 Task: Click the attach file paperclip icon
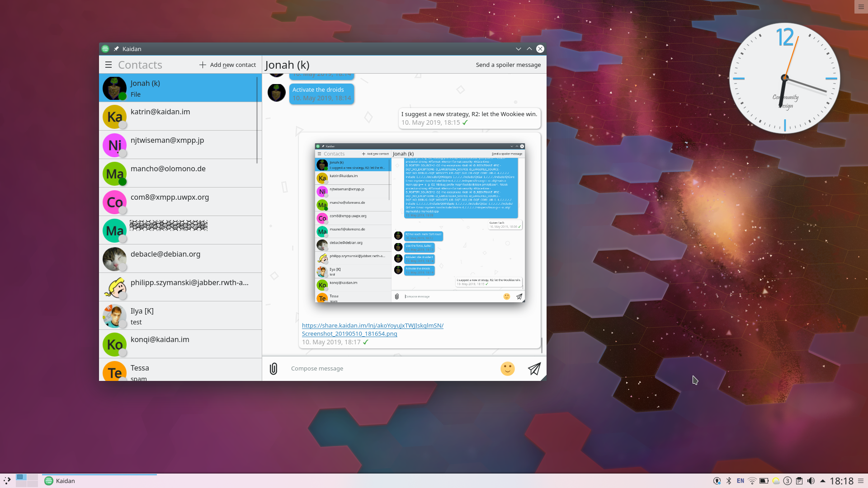click(x=274, y=369)
